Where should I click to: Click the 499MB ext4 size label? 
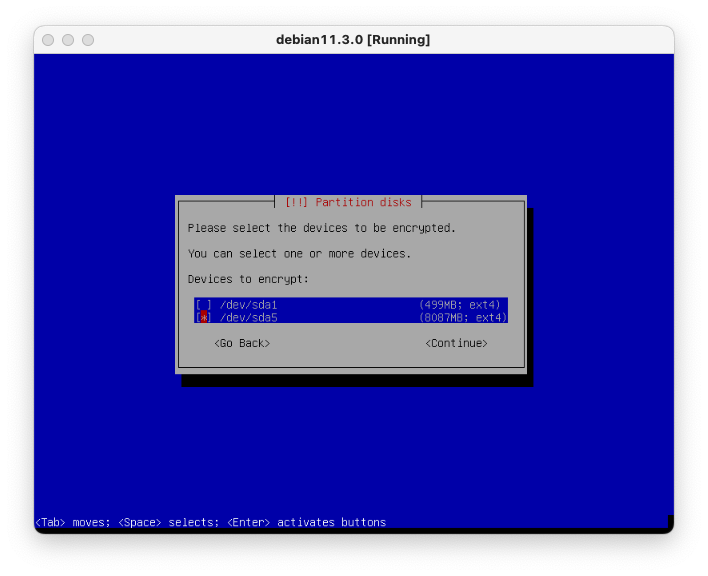coord(460,304)
